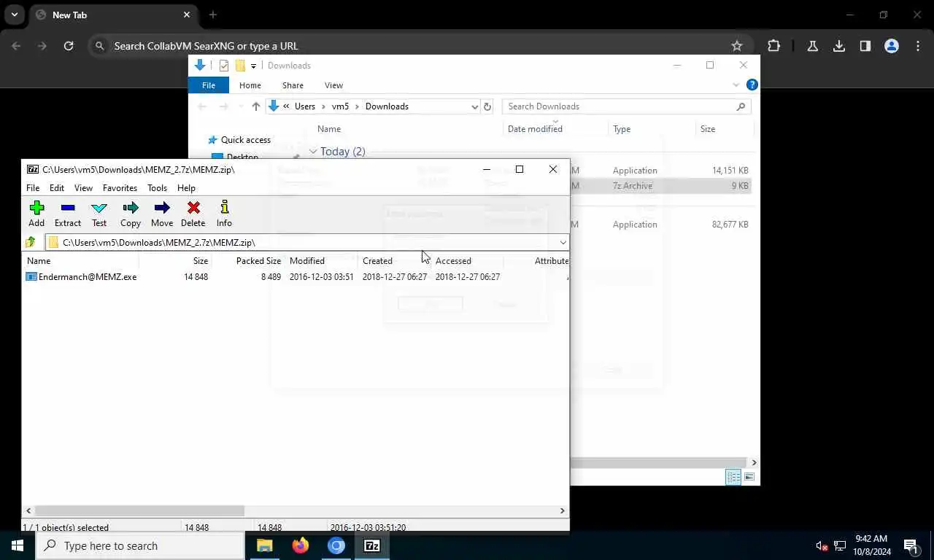Click the taskbar search box
The width and height of the screenshot is (934, 560).
(140, 545)
